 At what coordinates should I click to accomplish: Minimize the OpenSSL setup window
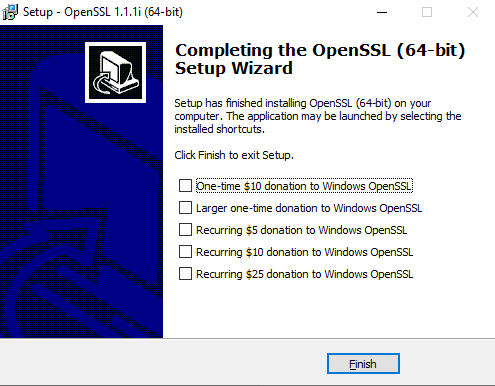click(x=382, y=12)
